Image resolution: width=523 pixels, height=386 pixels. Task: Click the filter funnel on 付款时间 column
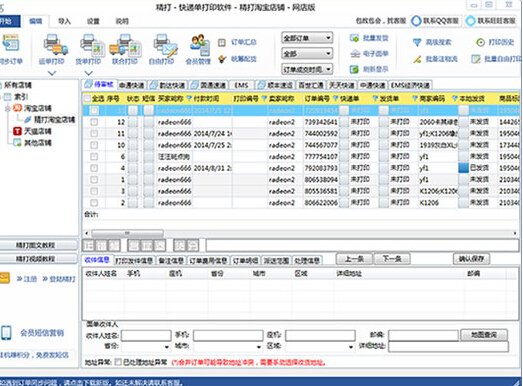pos(189,98)
